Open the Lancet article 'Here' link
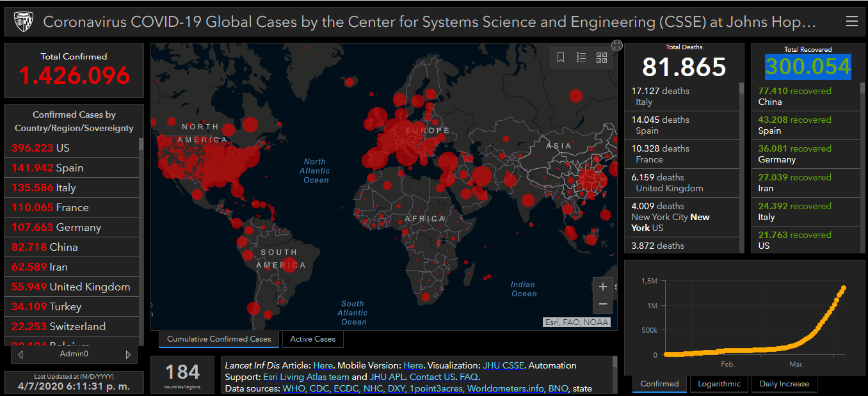 [x=323, y=365]
